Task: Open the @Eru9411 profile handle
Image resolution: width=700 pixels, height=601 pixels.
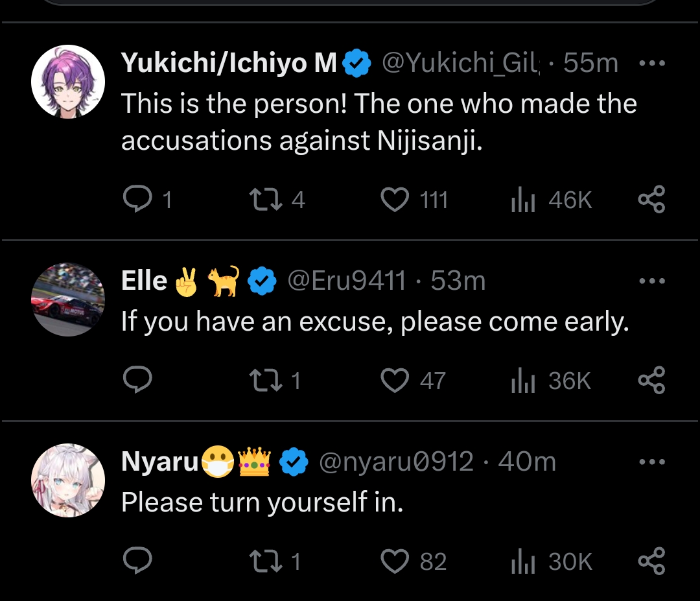Action: (346, 281)
